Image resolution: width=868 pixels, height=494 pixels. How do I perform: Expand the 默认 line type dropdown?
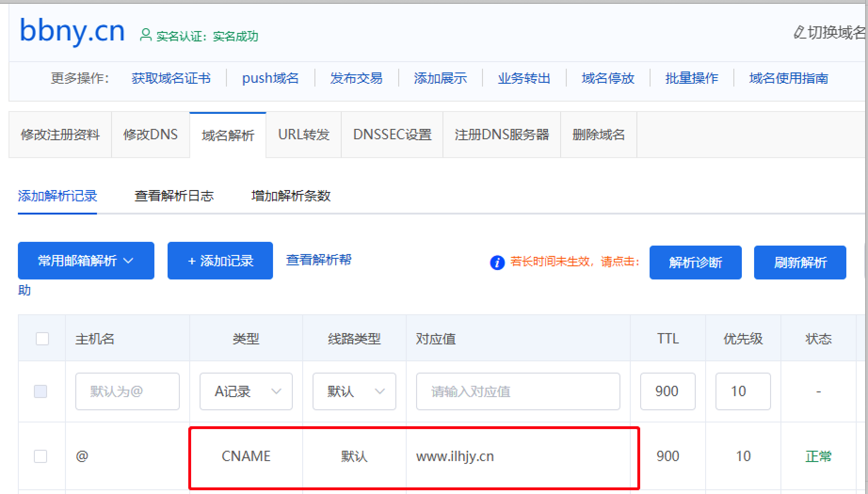pyautogui.click(x=354, y=391)
